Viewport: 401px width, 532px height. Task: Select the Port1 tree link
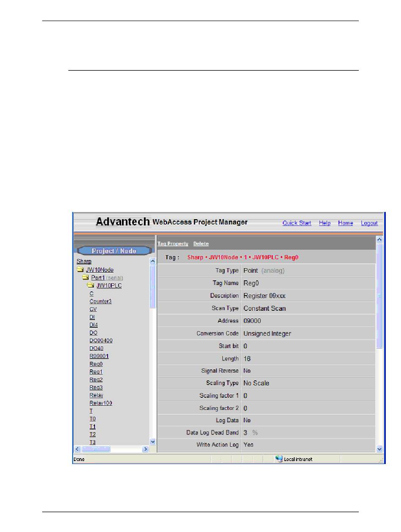(x=98, y=278)
